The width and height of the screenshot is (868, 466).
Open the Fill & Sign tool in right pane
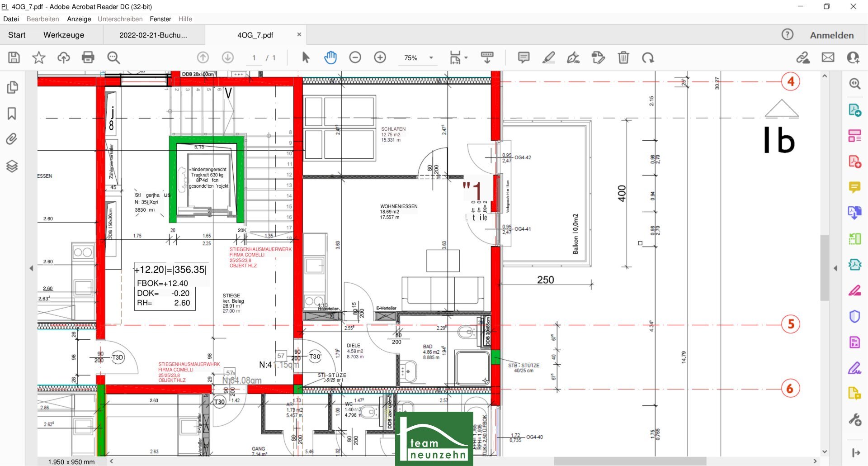click(x=854, y=368)
